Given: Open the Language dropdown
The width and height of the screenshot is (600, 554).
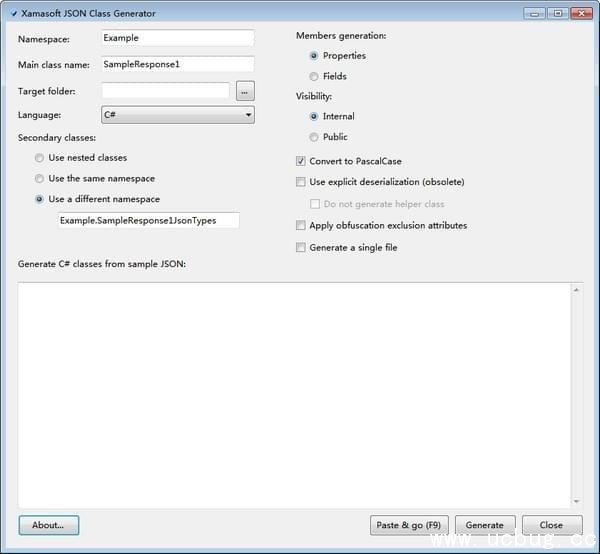Looking at the screenshot, I should point(178,115).
